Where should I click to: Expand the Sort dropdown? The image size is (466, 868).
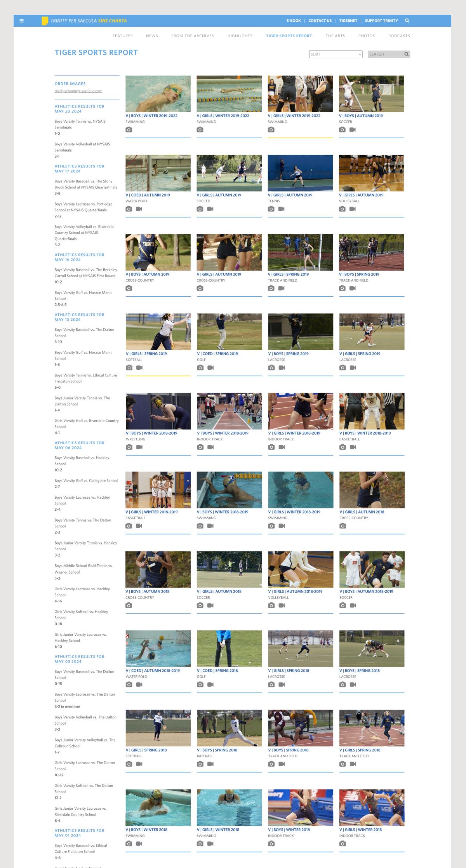[336, 54]
